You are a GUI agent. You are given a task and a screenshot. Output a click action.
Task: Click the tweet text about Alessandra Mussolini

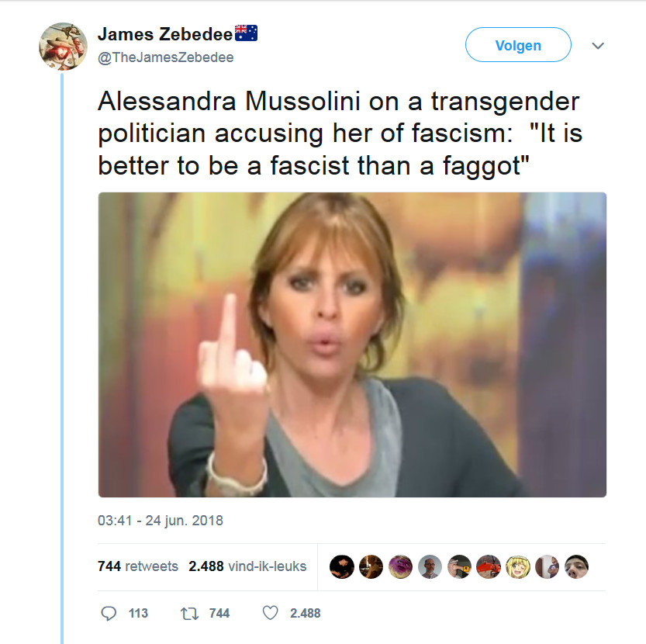pos(340,133)
